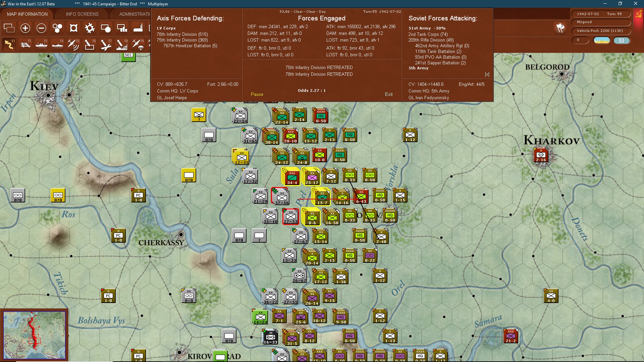The image size is (644, 362).
Task: Click '93rd PVO AA Battalion (0)' entry
Action: pyautogui.click(x=440, y=57)
